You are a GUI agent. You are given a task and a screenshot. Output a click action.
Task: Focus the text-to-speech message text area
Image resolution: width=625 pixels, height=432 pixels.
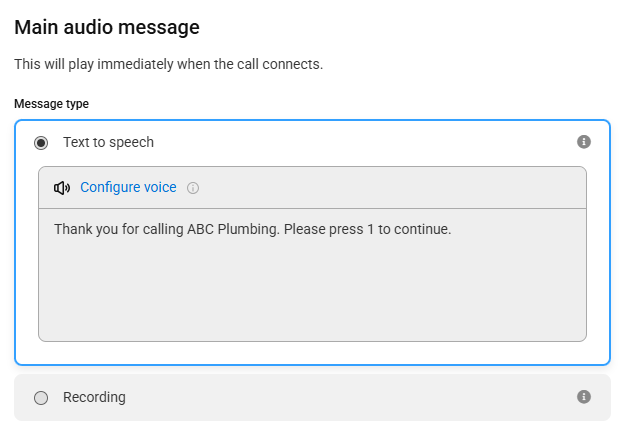pyautogui.click(x=312, y=275)
